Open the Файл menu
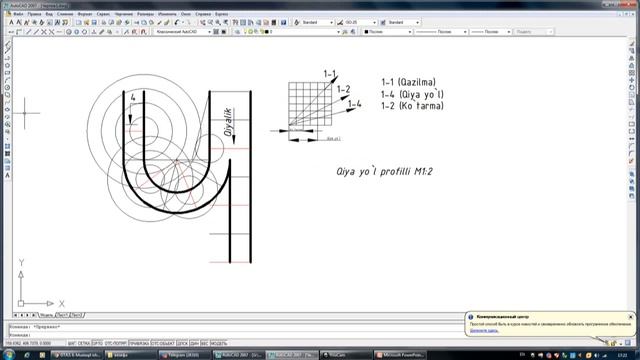The width and height of the screenshot is (640, 360). [18, 14]
